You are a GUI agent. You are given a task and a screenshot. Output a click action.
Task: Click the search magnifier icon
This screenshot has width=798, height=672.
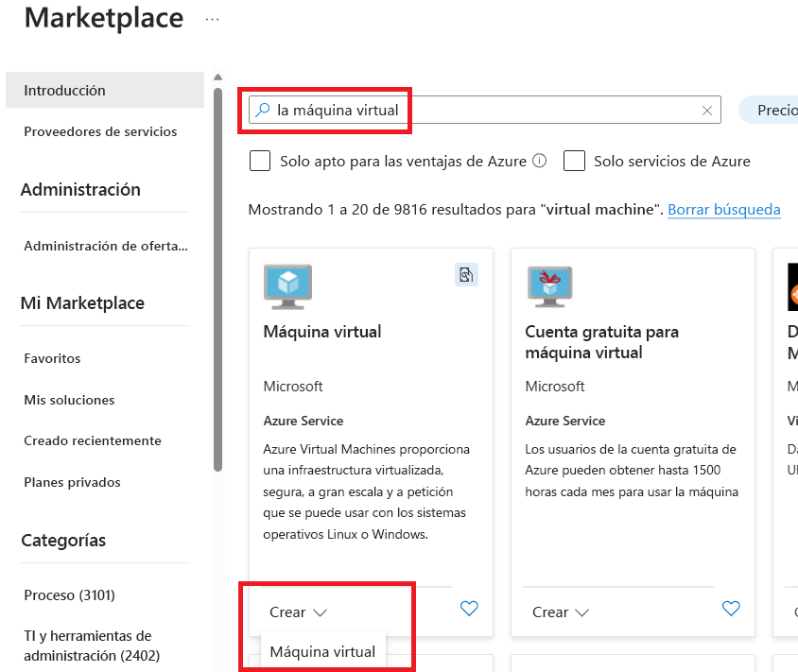(262, 111)
